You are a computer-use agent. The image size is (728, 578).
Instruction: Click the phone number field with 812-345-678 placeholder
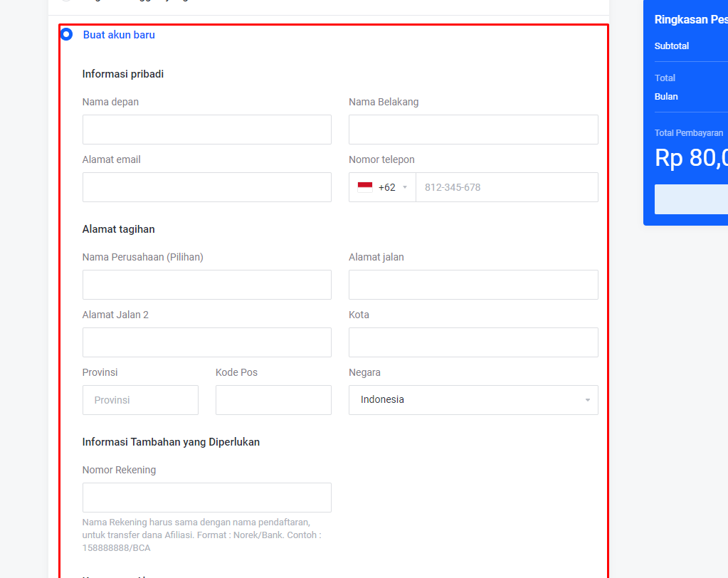click(506, 187)
